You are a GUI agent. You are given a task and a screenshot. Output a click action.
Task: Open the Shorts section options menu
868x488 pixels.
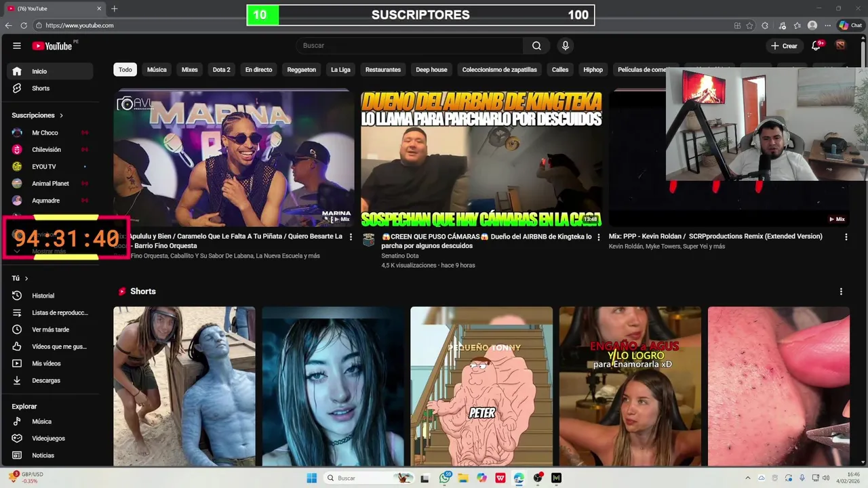tap(841, 291)
